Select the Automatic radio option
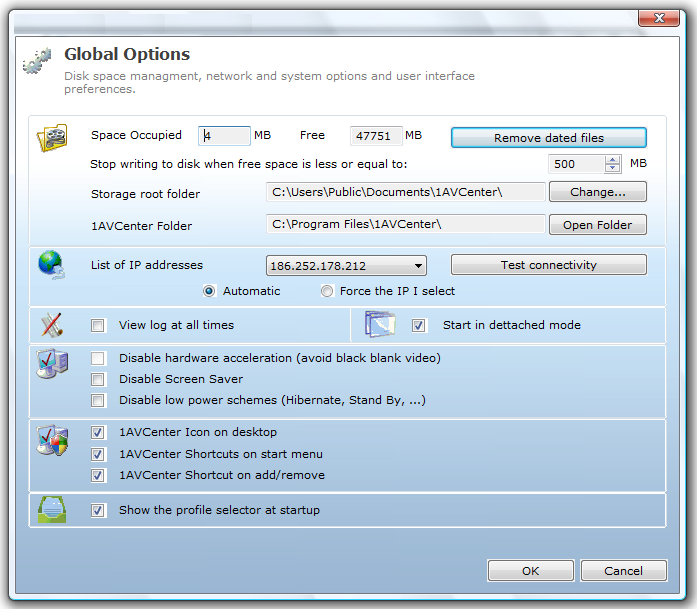The width and height of the screenshot is (697, 609). point(209,291)
